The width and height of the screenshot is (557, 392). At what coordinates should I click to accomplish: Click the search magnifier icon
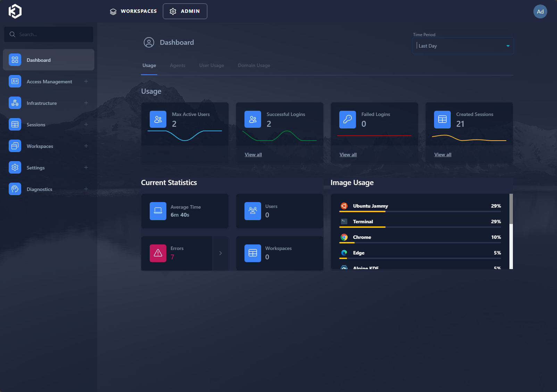point(13,34)
